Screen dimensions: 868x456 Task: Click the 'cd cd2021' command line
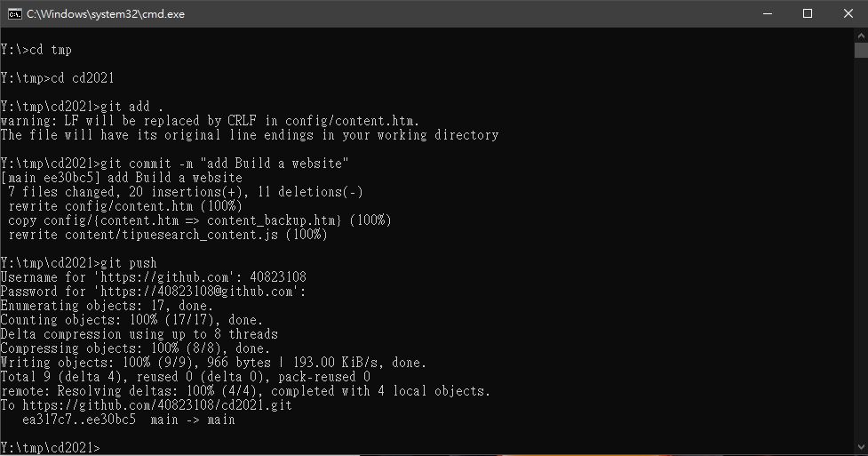57,78
